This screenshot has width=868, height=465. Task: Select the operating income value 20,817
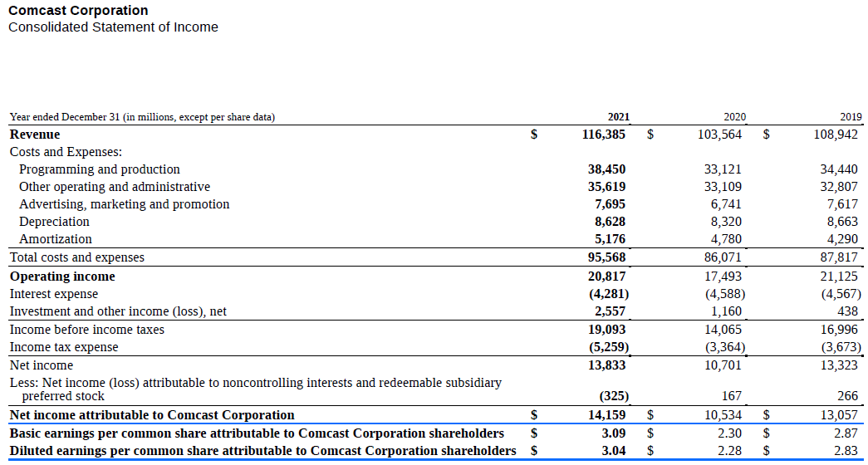[x=606, y=277]
